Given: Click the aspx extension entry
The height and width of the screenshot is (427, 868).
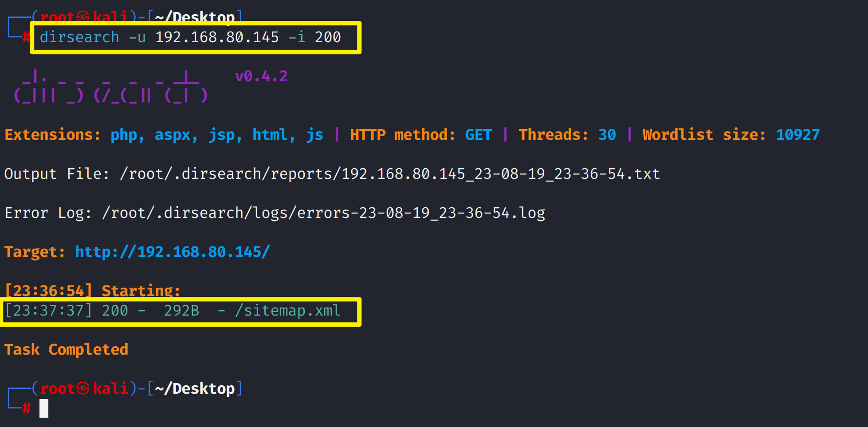Looking at the screenshot, I should tap(173, 135).
